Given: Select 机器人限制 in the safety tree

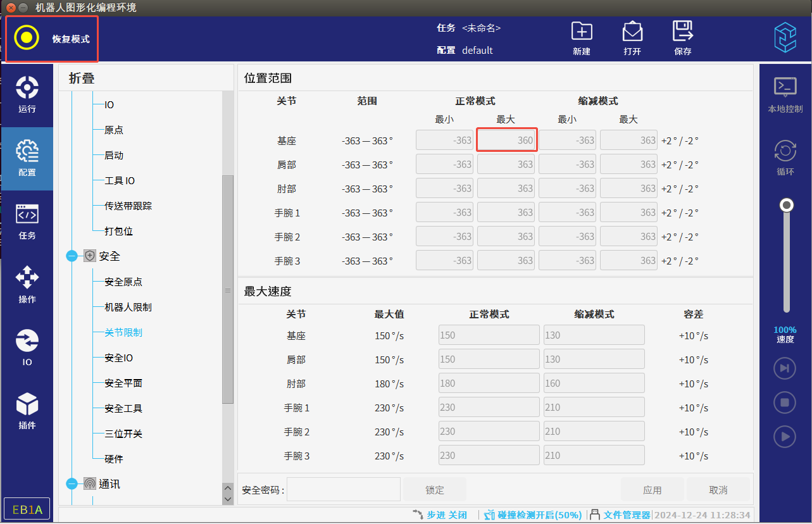Looking at the screenshot, I should tap(128, 307).
